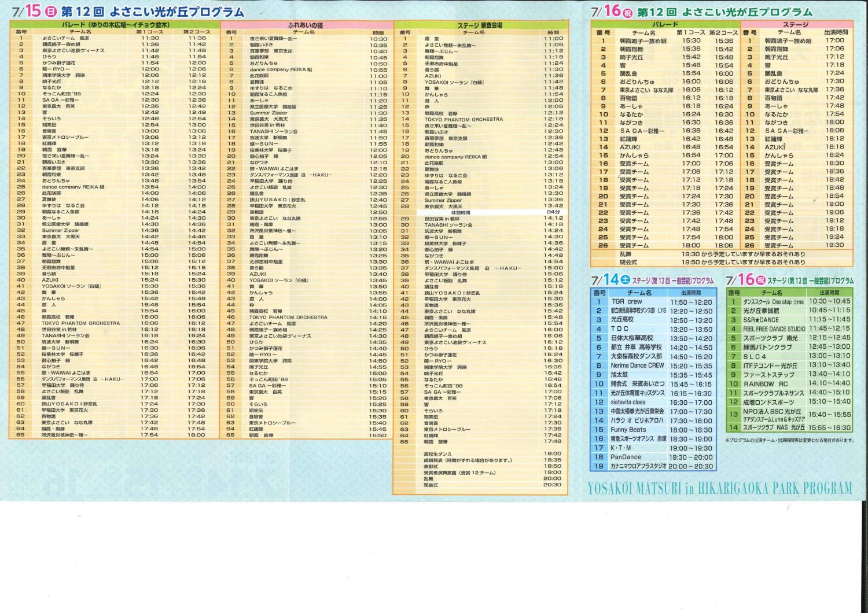The width and height of the screenshot is (868, 613).
Task: Select the ふれあいの径 table header
Action: (307, 25)
